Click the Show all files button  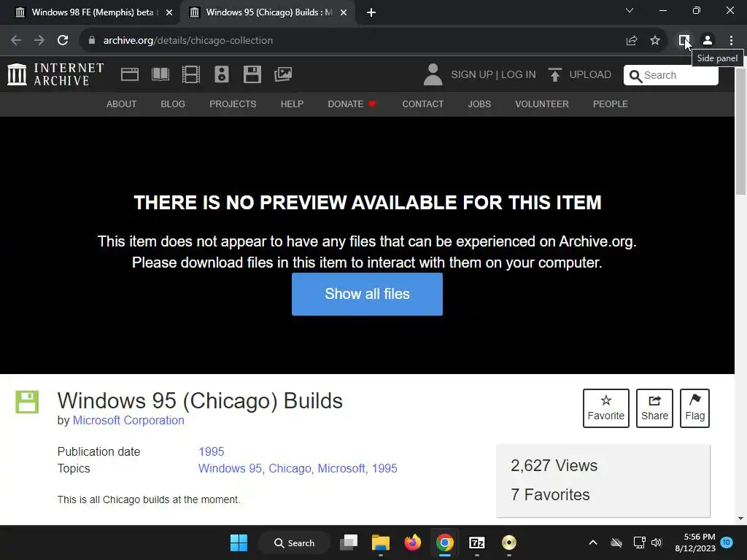(368, 294)
